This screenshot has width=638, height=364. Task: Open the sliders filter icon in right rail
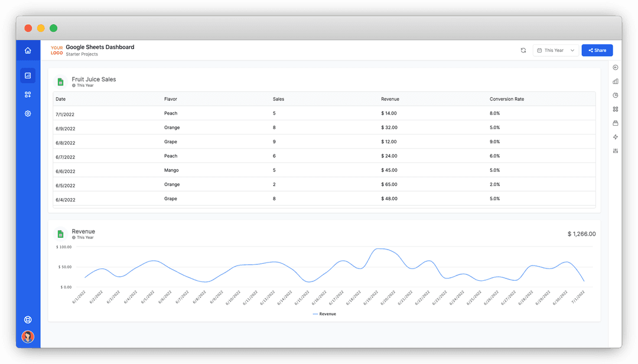click(x=616, y=150)
